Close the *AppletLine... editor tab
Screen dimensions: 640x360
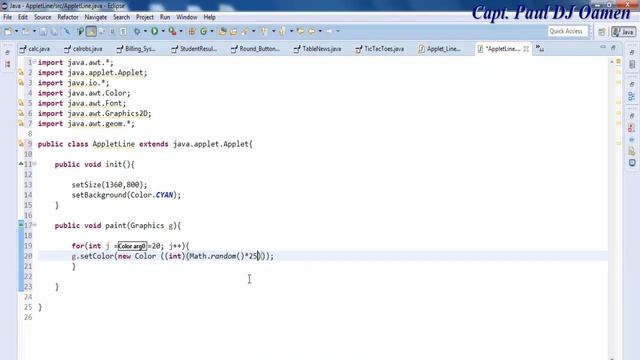[526, 49]
